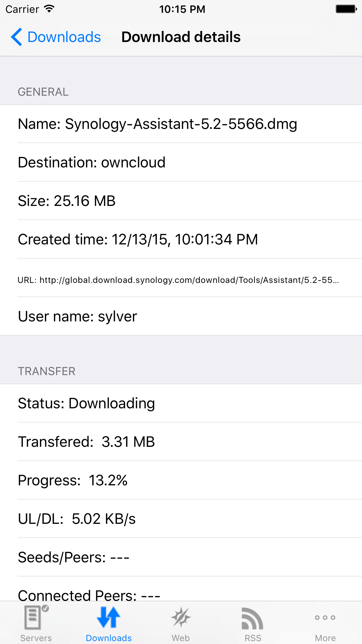Tap the Status Downloading row
This screenshot has height=644, width=362.
tap(86, 403)
